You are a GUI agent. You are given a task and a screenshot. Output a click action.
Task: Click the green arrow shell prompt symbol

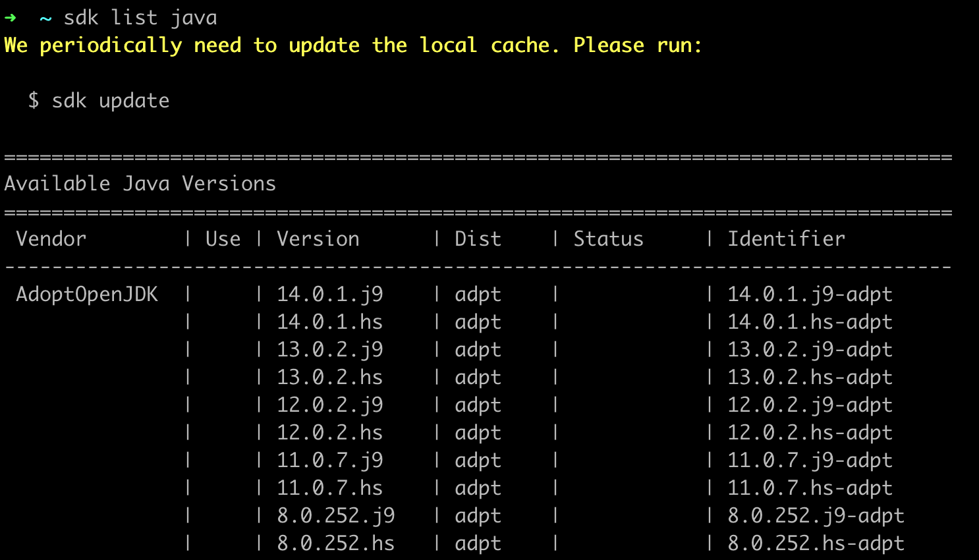[12, 17]
